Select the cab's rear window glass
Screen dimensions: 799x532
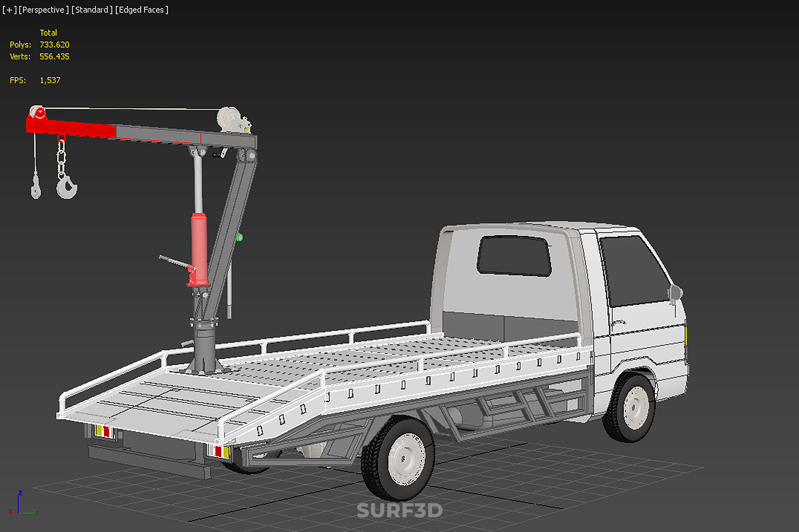pos(515,255)
